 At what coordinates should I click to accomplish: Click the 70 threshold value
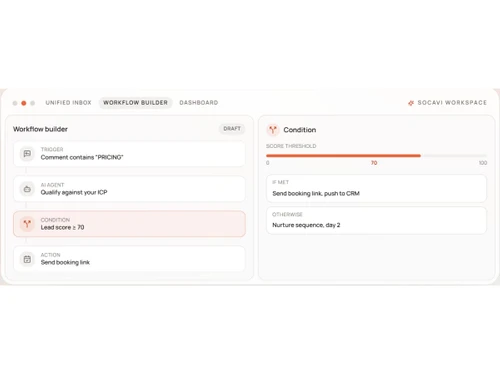pyautogui.click(x=374, y=163)
